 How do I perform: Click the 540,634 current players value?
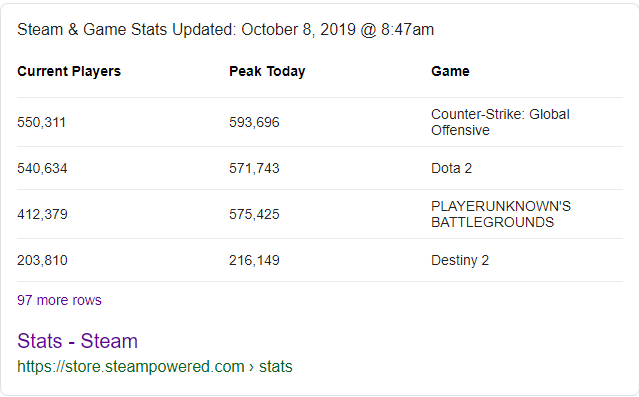[42, 168]
